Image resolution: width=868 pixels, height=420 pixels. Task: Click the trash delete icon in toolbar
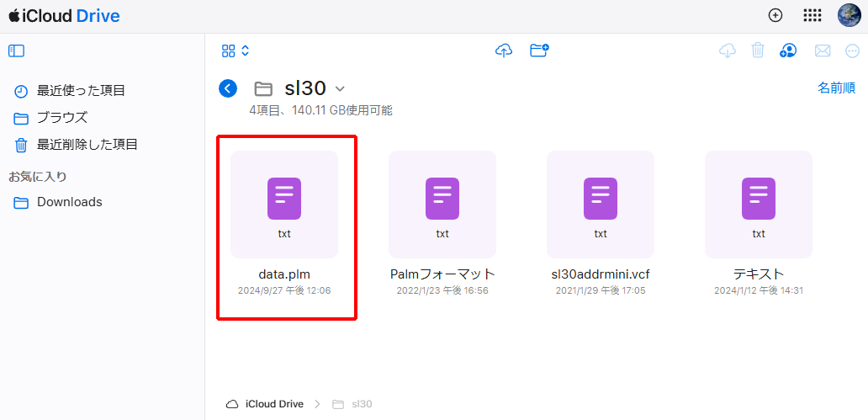click(757, 51)
